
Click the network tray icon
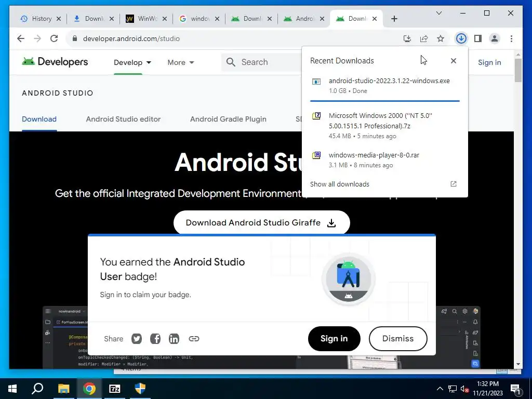(453, 389)
